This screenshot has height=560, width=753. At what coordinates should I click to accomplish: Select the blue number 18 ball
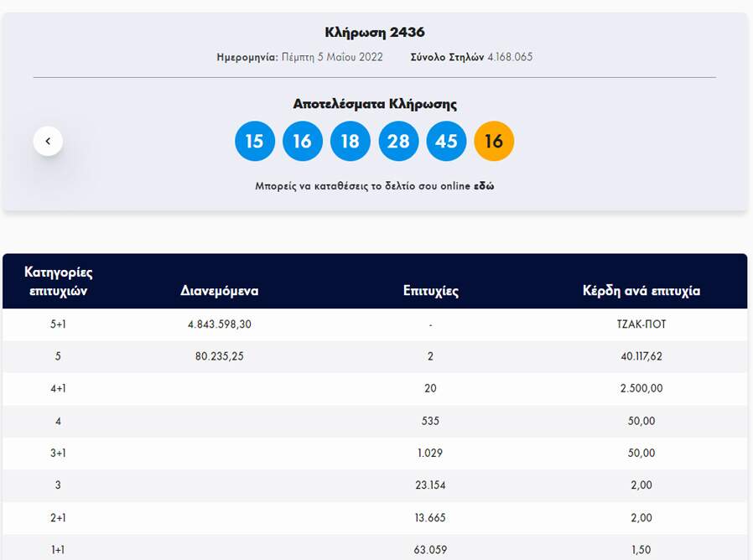pos(351,141)
